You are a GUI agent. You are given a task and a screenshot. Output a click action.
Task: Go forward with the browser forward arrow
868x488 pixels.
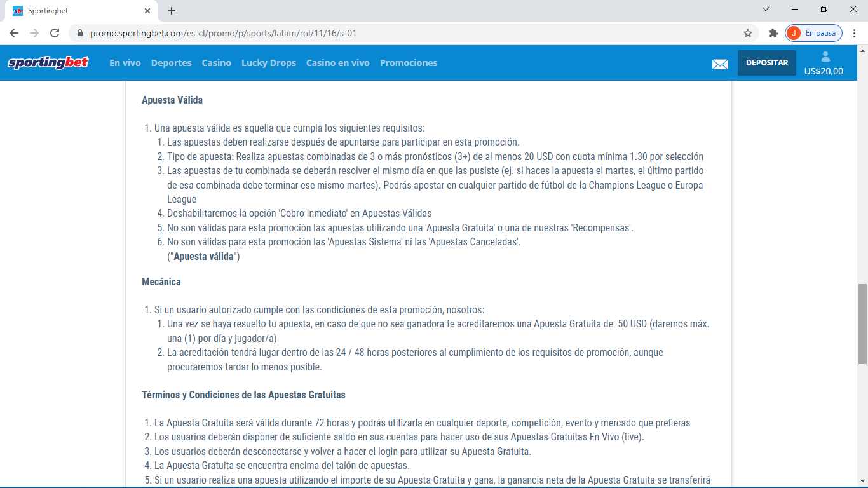click(x=34, y=33)
